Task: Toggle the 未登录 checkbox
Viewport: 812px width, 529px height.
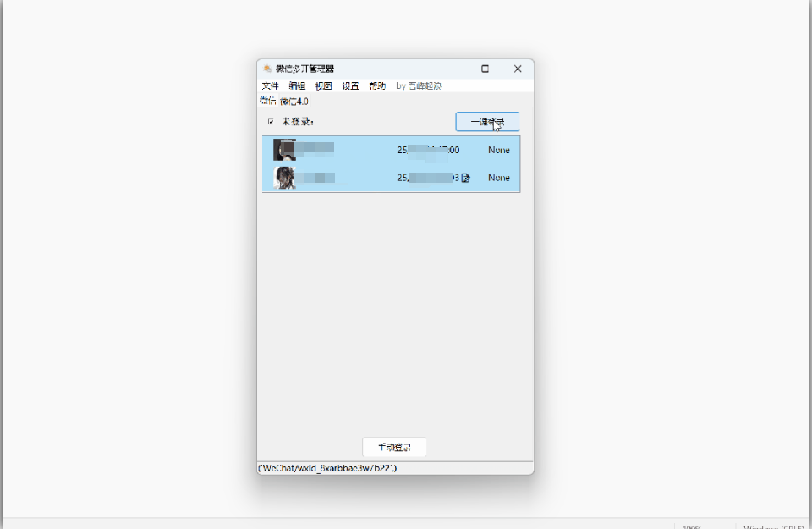Action: tap(271, 121)
